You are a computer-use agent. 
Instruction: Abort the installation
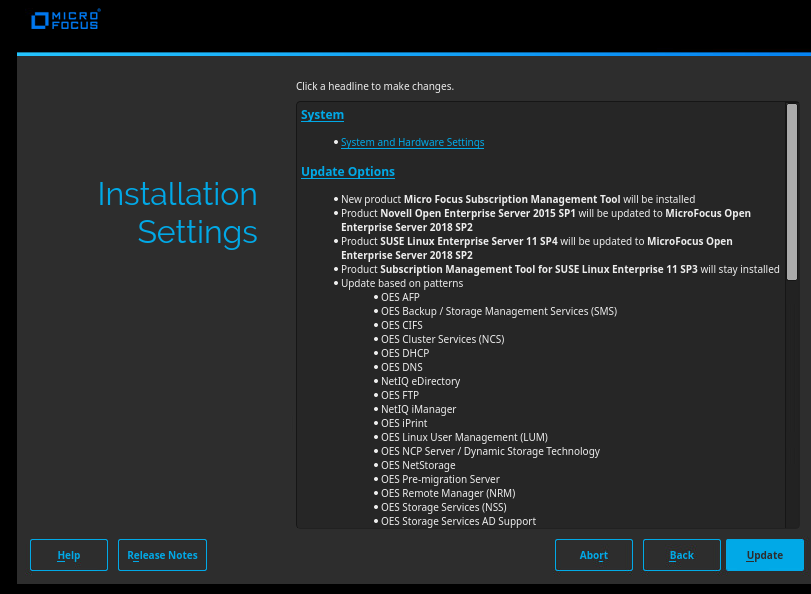(x=593, y=555)
